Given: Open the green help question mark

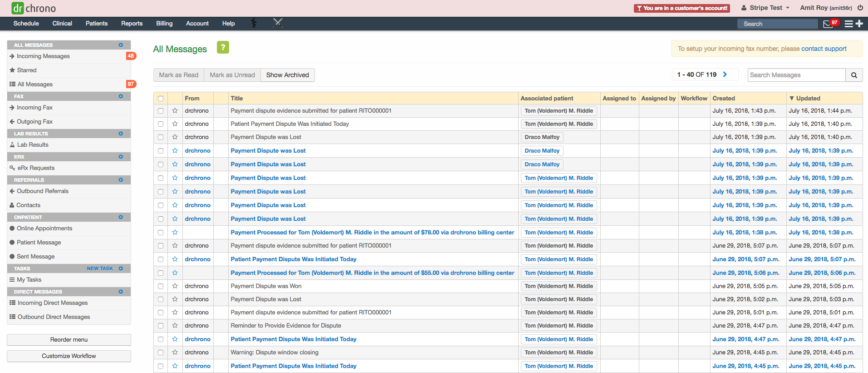Looking at the screenshot, I should pos(223,47).
